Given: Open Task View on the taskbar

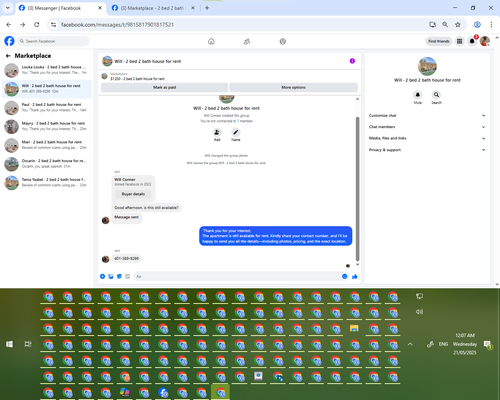Looking at the screenshot, I should tap(28, 344).
